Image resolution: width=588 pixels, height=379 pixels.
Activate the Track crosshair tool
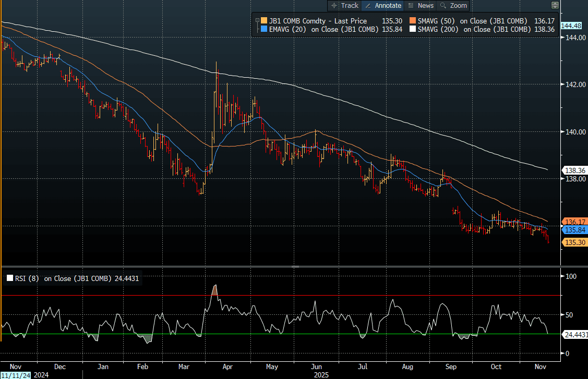point(344,5)
